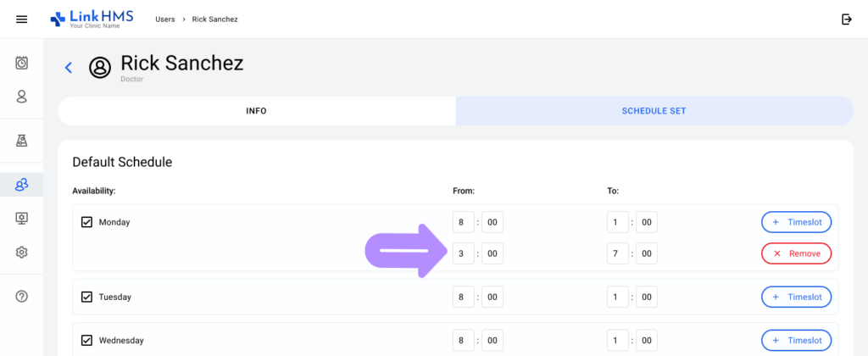The height and width of the screenshot is (356, 868).
Task: Edit Monday first From minutes field
Action: coord(492,222)
